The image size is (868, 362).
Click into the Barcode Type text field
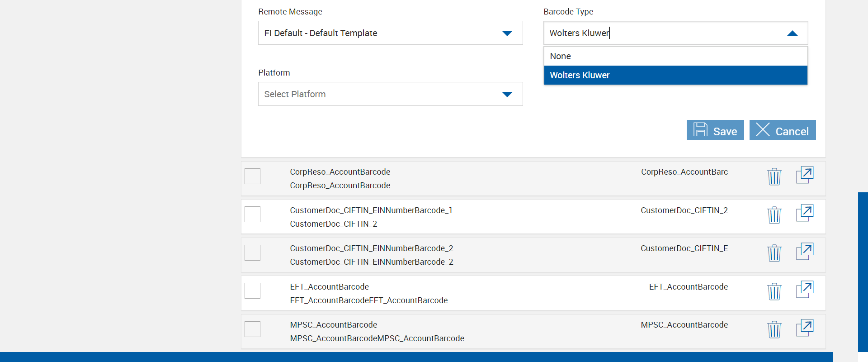[660, 33]
